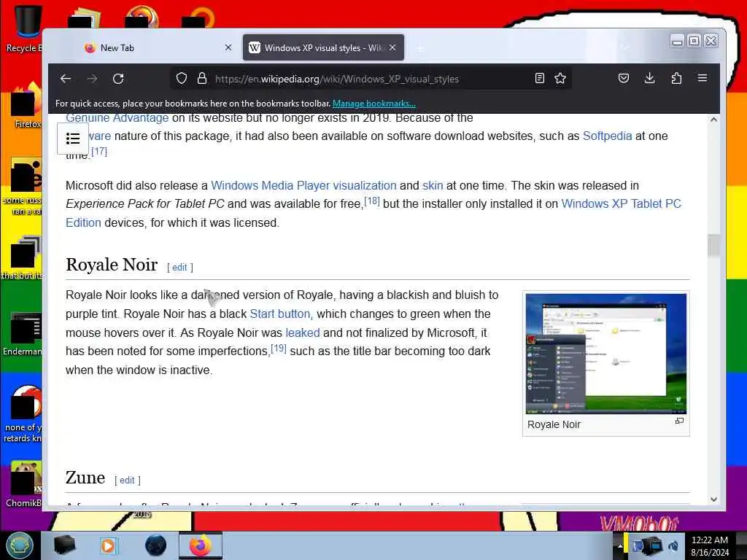Click the Royale Noir screenshot thumbnail
This screenshot has width=747, height=560.
[606, 354]
